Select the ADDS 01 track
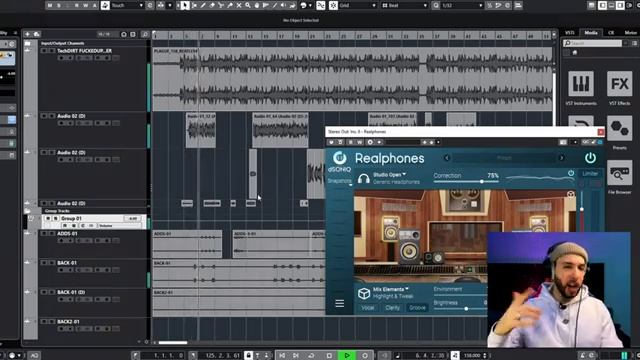 click(x=67, y=233)
